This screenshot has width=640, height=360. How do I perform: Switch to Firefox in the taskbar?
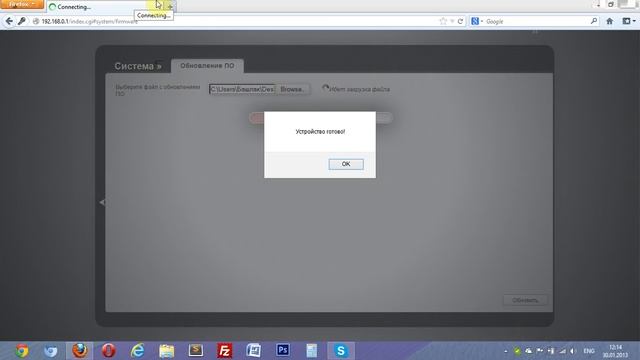coord(80,351)
